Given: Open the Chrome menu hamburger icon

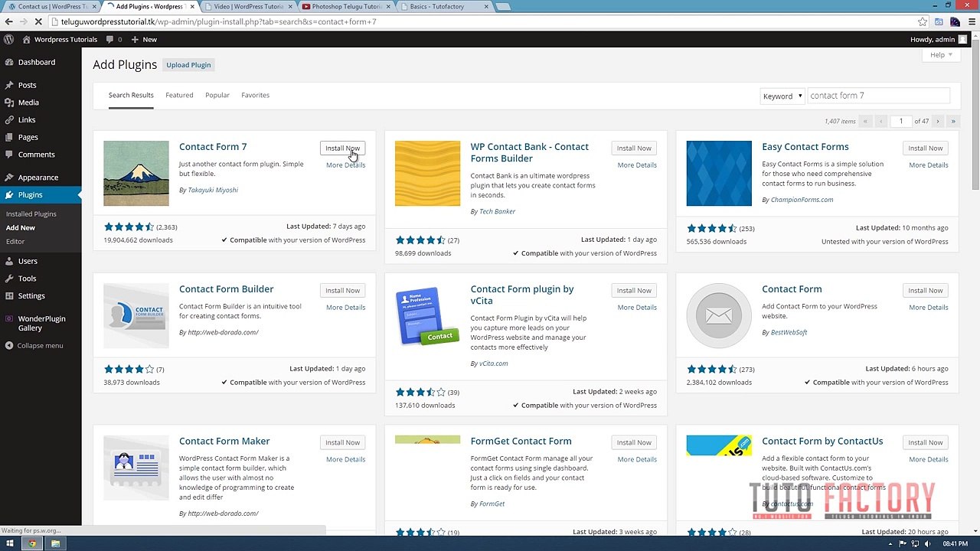Looking at the screenshot, I should point(972,21).
